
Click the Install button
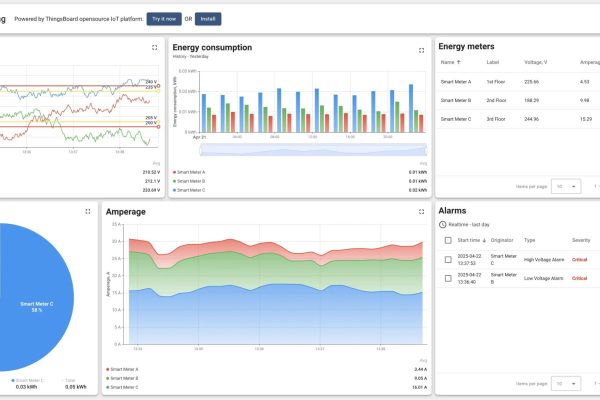208,19
